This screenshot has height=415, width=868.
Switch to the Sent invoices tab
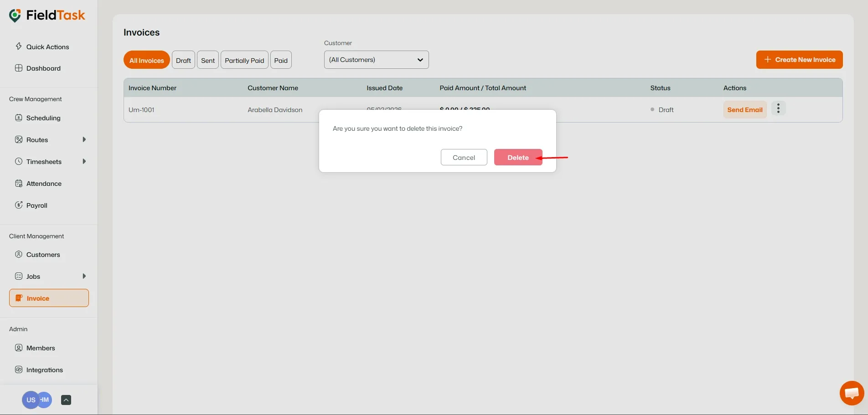point(208,60)
